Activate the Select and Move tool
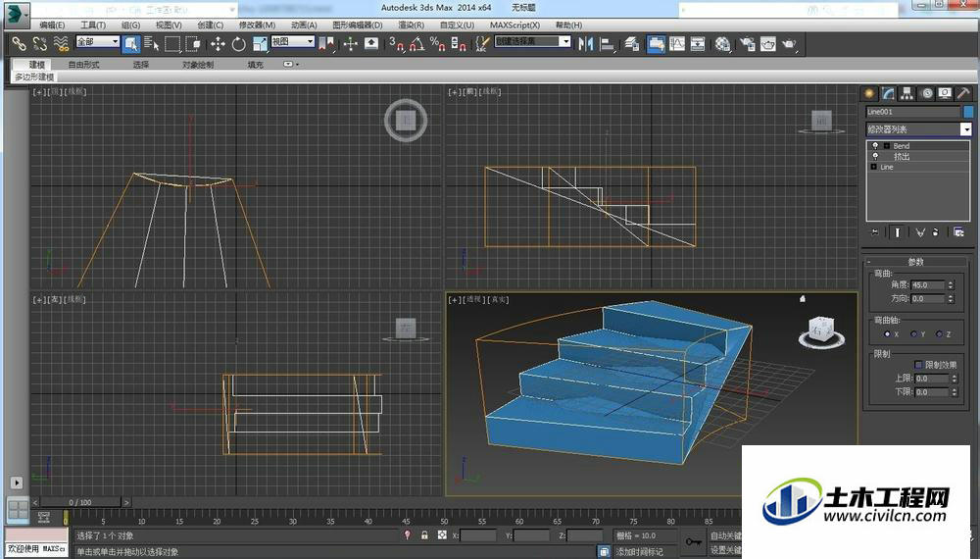 pos(218,44)
